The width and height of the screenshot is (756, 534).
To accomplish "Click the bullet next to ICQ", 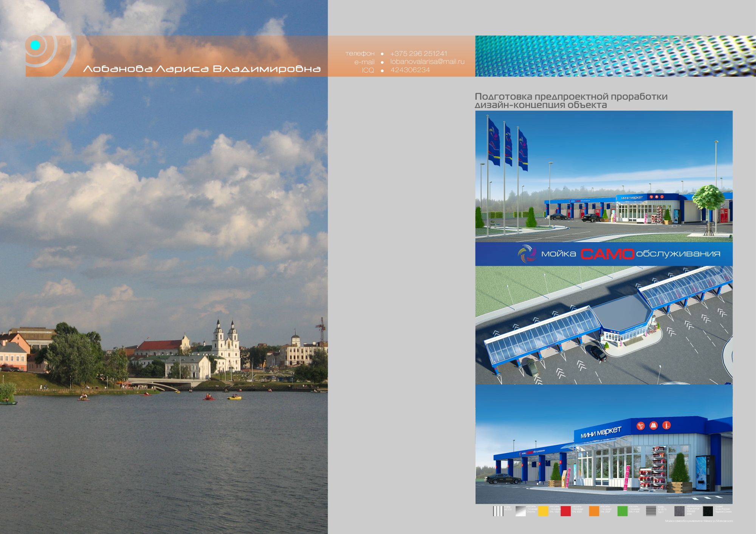I will (382, 71).
